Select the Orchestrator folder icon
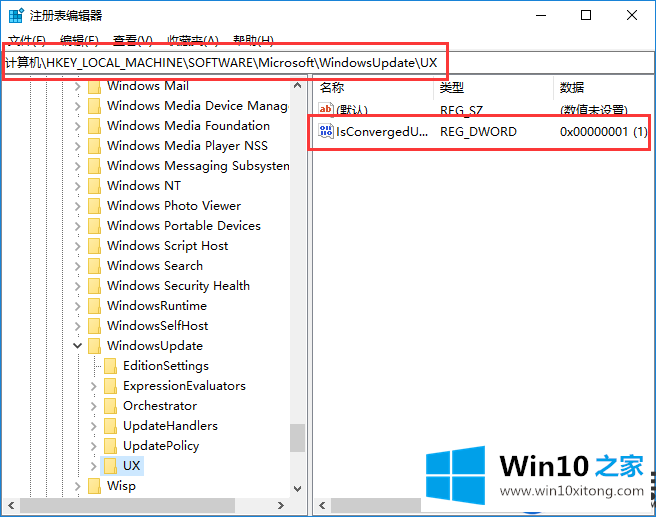 [110, 406]
